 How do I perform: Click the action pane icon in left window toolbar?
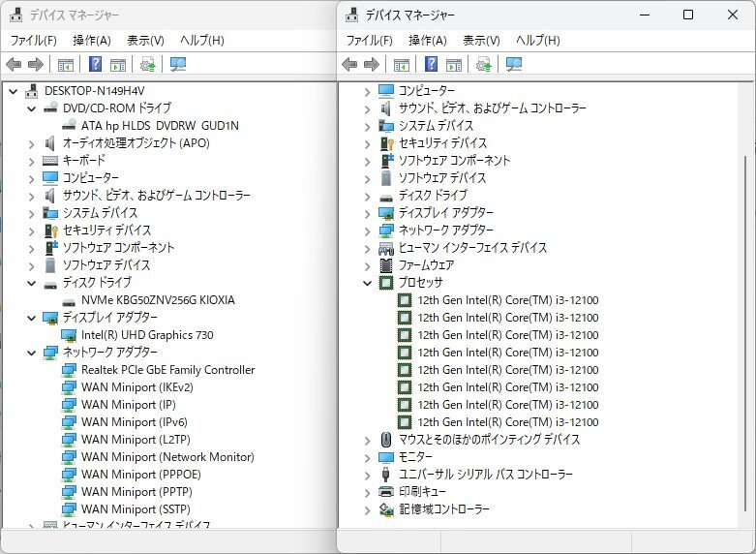pos(118,64)
